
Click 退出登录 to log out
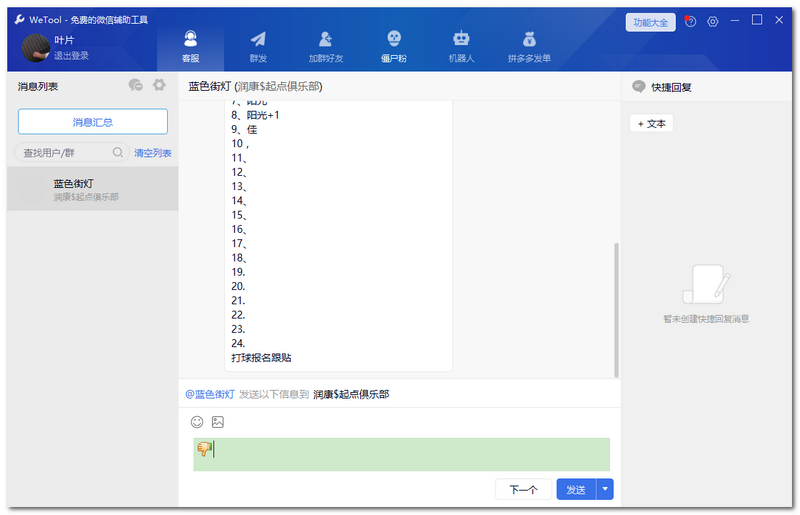(x=71, y=56)
